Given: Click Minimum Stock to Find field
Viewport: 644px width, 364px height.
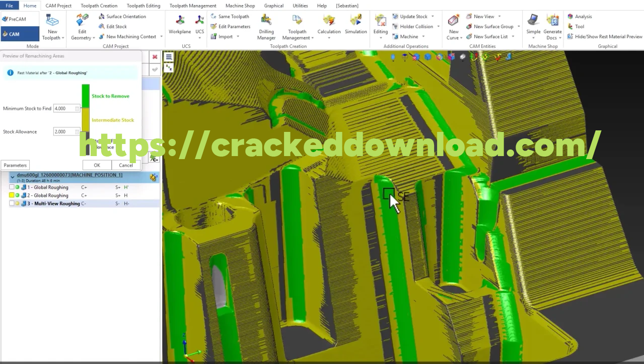Looking at the screenshot, I should point(66,108).
